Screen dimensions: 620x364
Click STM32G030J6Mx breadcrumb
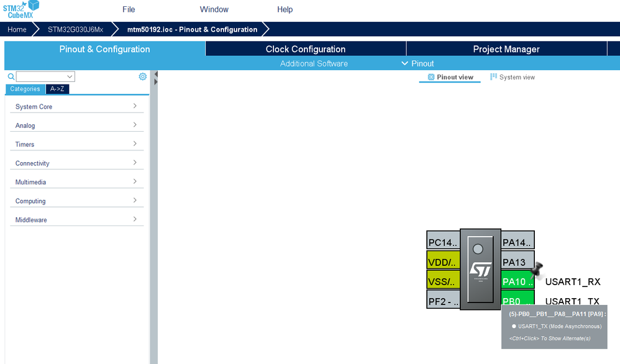[76, 29]
